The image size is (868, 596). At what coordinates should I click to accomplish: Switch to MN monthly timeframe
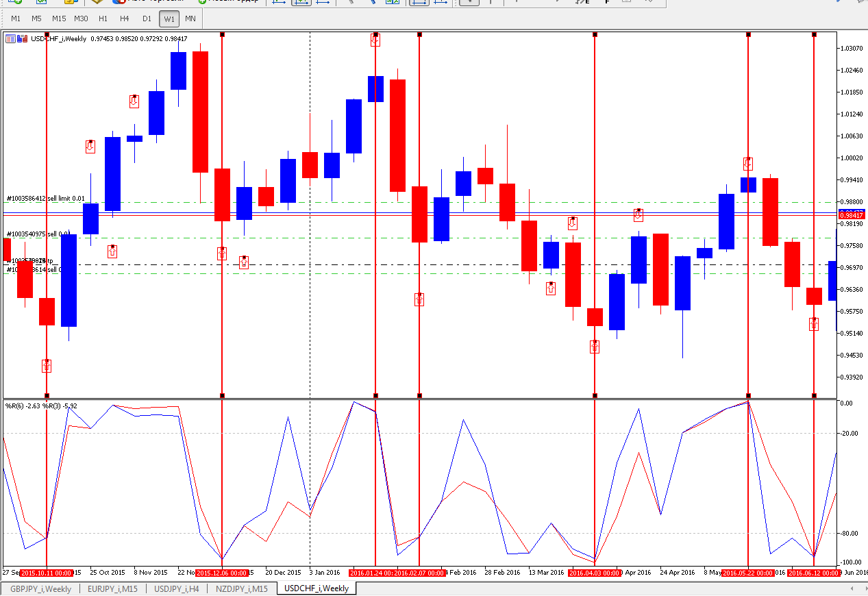[190, 18]
